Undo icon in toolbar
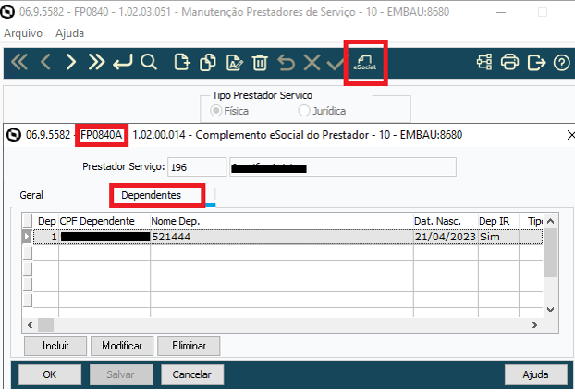This screenshot has height=392, width=575. (x=286, y=62)
